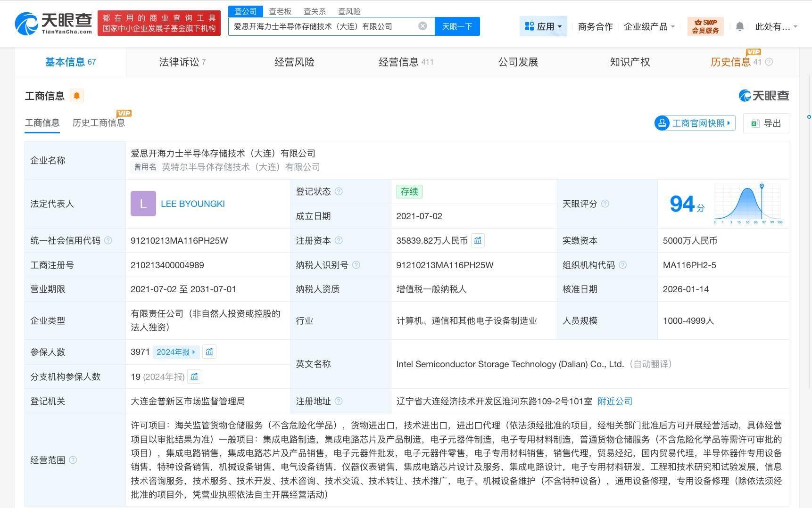The image size is (812, 508).
Task: Open the 2024年报 report selector
Action: tap(176, 352)
